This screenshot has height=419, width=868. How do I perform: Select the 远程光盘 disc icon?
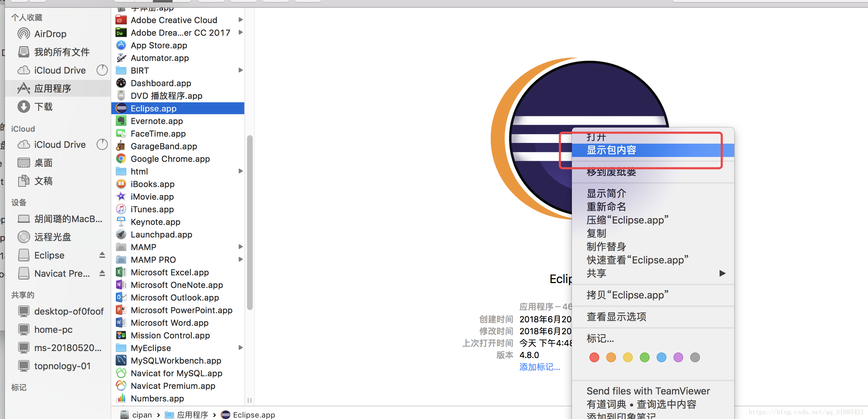click(24, 237)
